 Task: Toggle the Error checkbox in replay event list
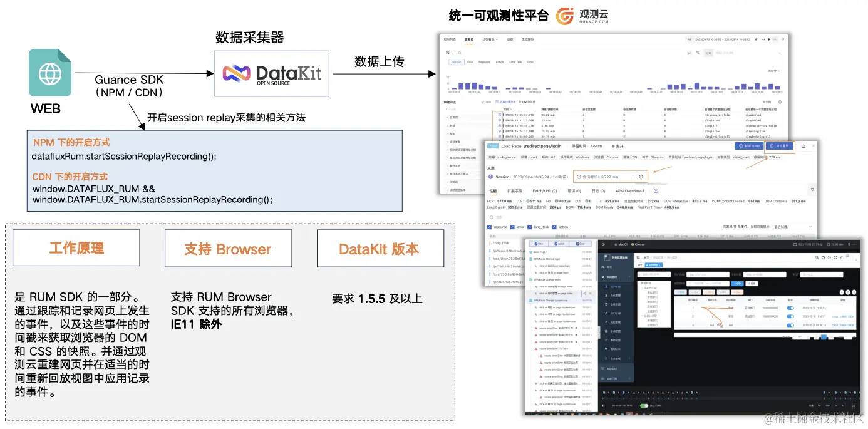[x=577, y=244]
